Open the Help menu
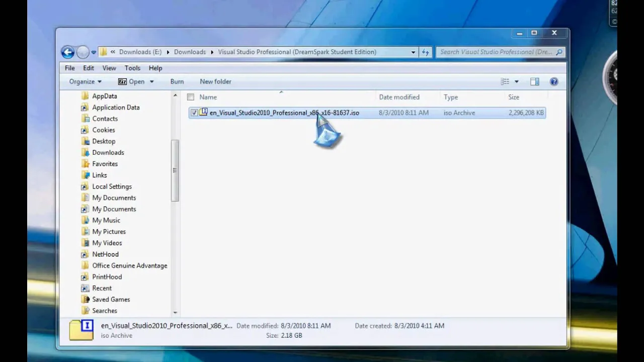Image resolution: width=644 pixels, height=362 pixels. tap(155, 68)
